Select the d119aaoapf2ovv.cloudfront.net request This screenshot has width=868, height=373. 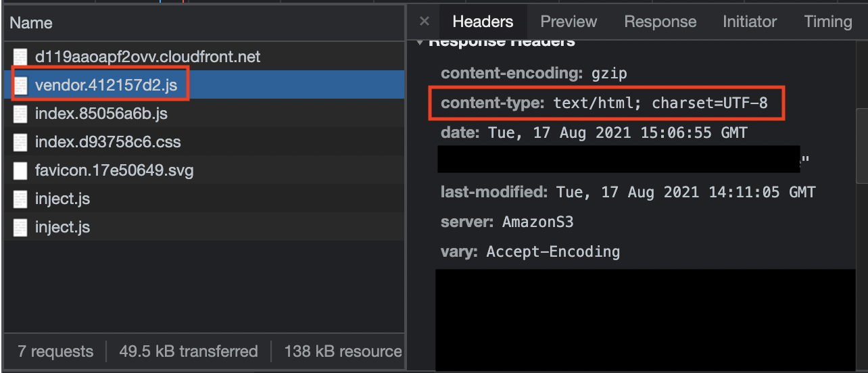(x=203, y=57)
